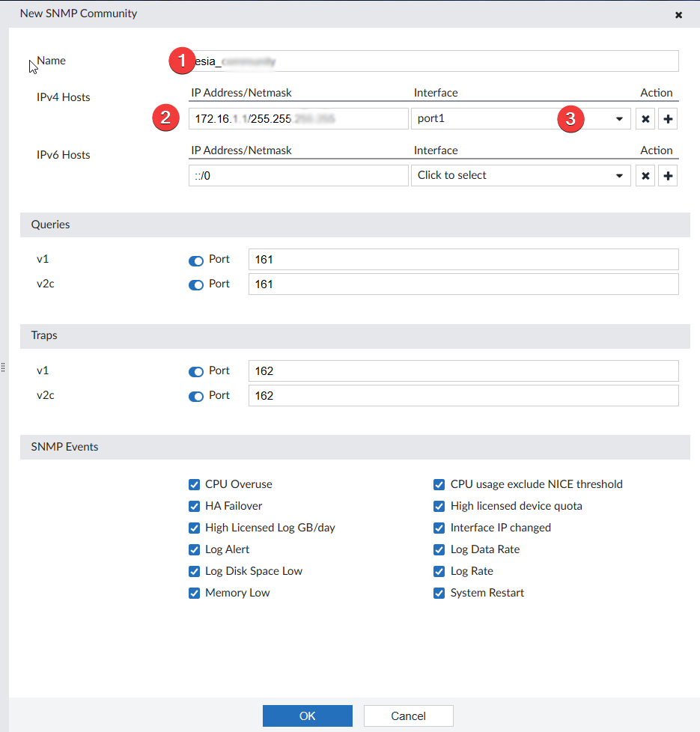The width and height of the screenshot is (700, 732).
Task: Add another IPv4 host row
Action: [668, 118]
